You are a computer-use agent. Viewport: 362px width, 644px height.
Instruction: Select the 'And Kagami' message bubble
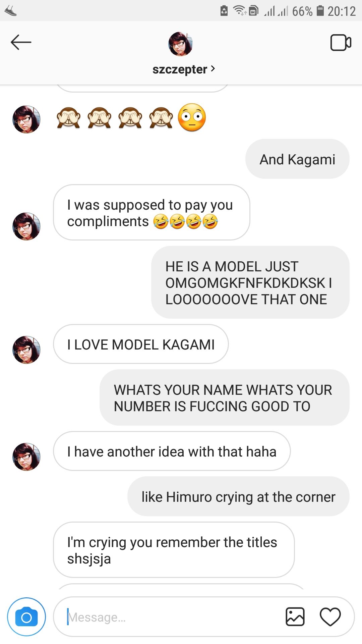[297, 159]
